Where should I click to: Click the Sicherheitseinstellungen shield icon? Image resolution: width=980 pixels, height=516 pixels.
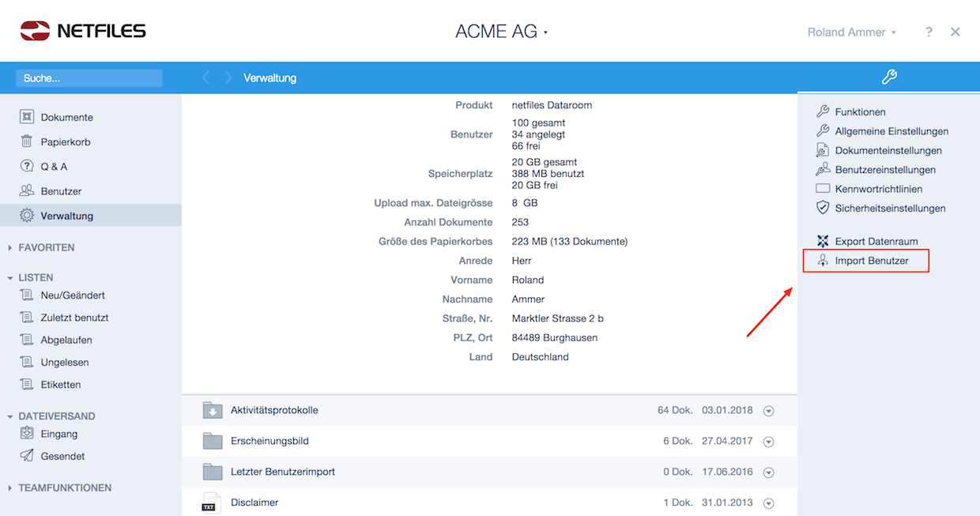pos(823,208)
